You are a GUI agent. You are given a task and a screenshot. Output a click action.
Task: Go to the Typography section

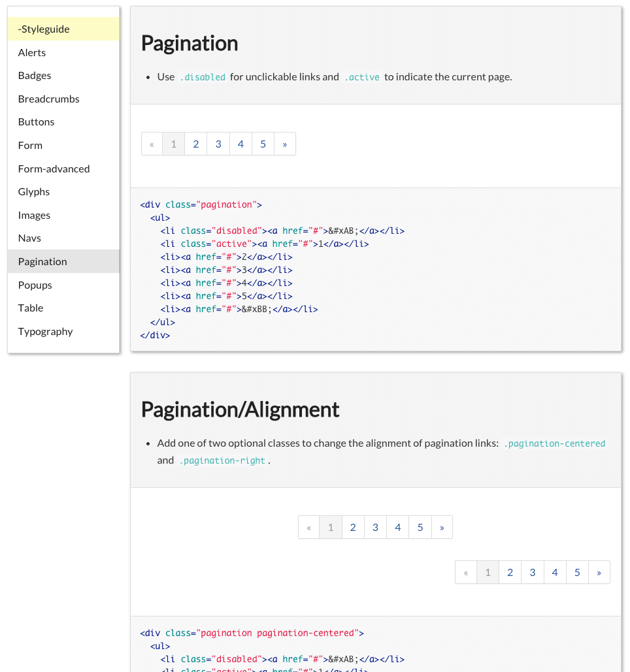45,331
